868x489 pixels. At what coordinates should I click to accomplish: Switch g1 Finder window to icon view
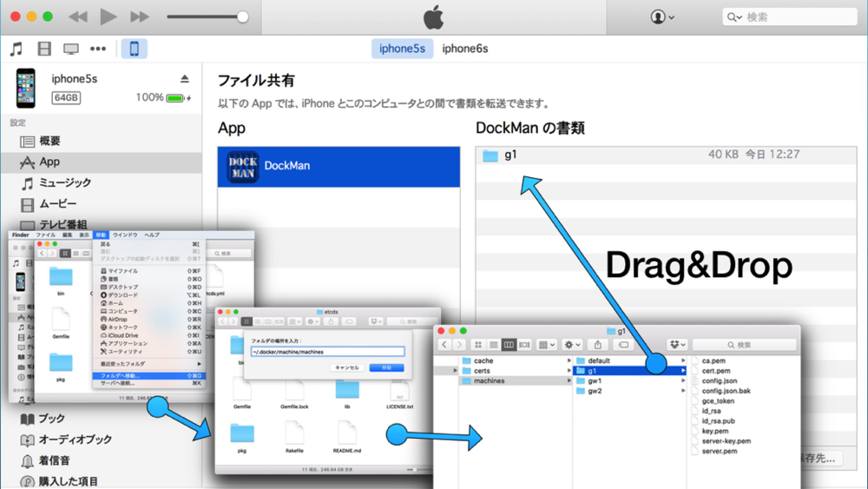tap(477, 345)
